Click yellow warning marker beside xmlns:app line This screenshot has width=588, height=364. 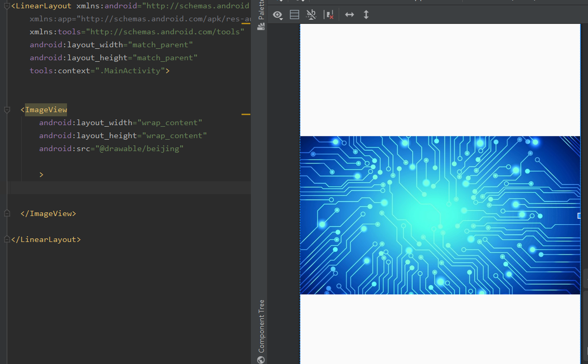coord(246,23)
